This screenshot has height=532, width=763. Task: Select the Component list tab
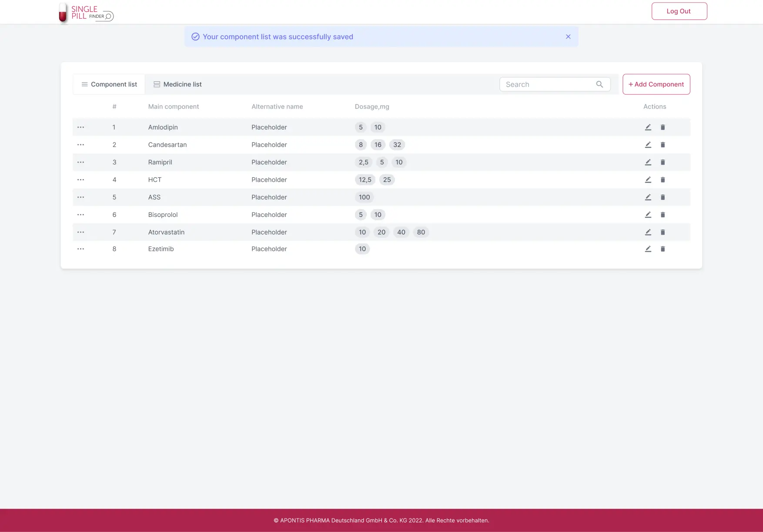tap(109, 84)
